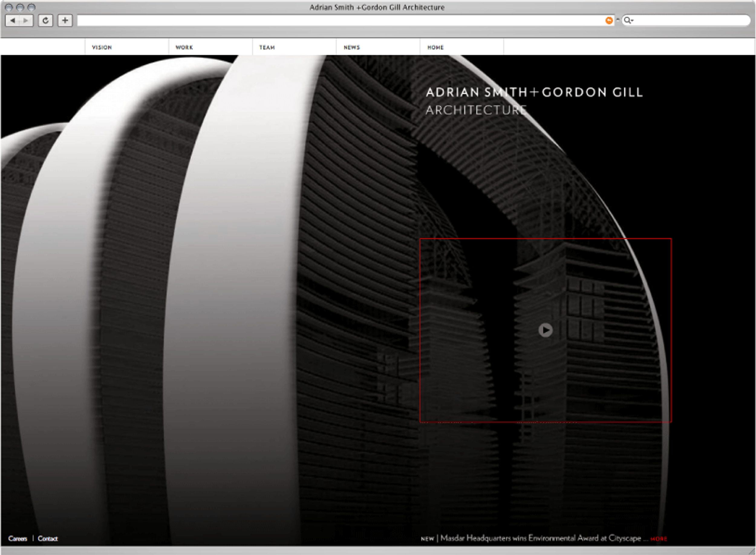The width and height of the screenshot is (756, 555).
Task: Click the browser Forward arrow button
Action: pos(26,21)
